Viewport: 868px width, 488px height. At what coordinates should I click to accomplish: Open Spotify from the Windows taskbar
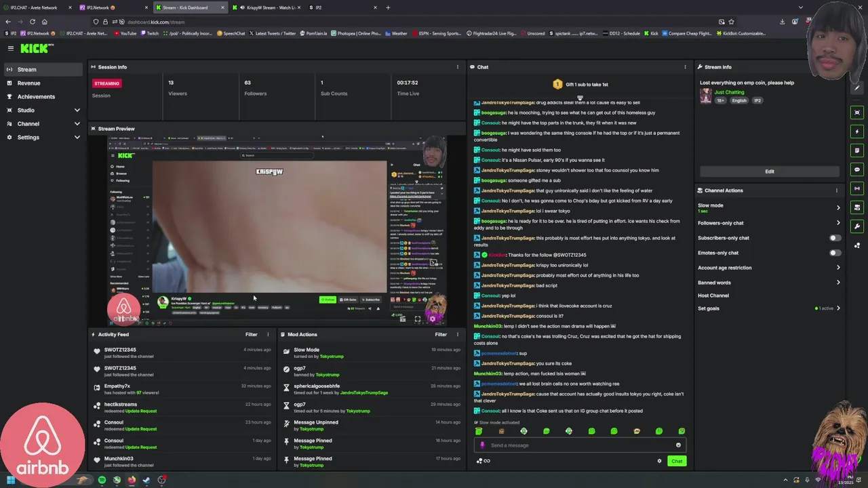[x=102, y=480]
